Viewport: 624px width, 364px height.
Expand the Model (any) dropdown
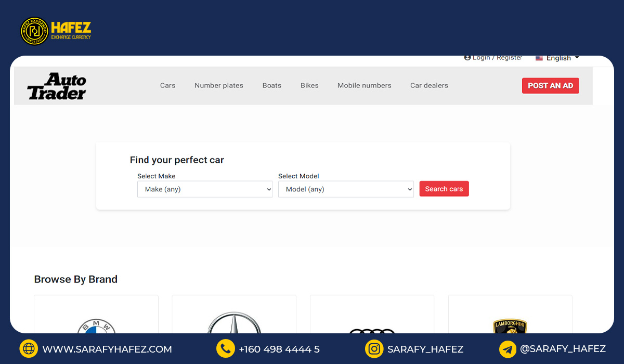[x=346, y=189]
